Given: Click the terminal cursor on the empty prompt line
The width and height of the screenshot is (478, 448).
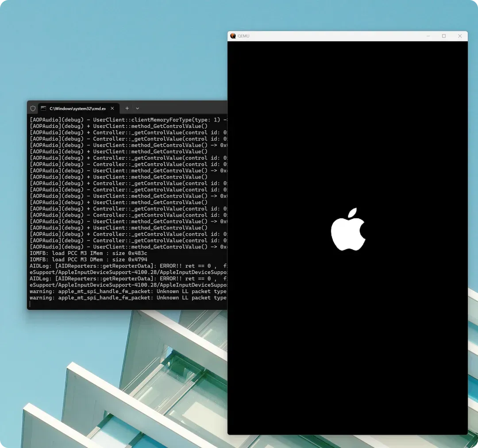Looking at the screenshot, I should pos(30,304).
